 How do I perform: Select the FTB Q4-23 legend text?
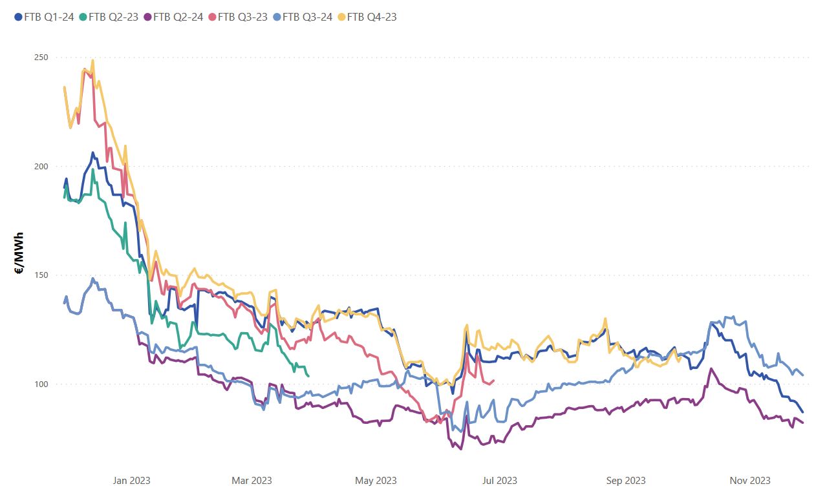click(x=372, y=17)
